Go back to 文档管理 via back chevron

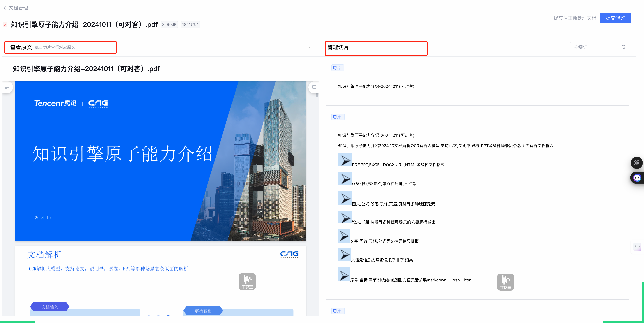coord(5,8)
